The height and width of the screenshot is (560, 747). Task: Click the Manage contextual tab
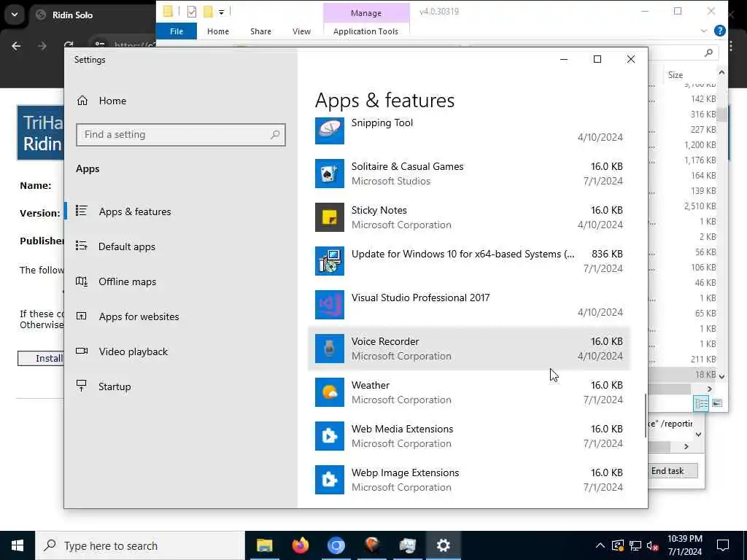tap(366, 13)
